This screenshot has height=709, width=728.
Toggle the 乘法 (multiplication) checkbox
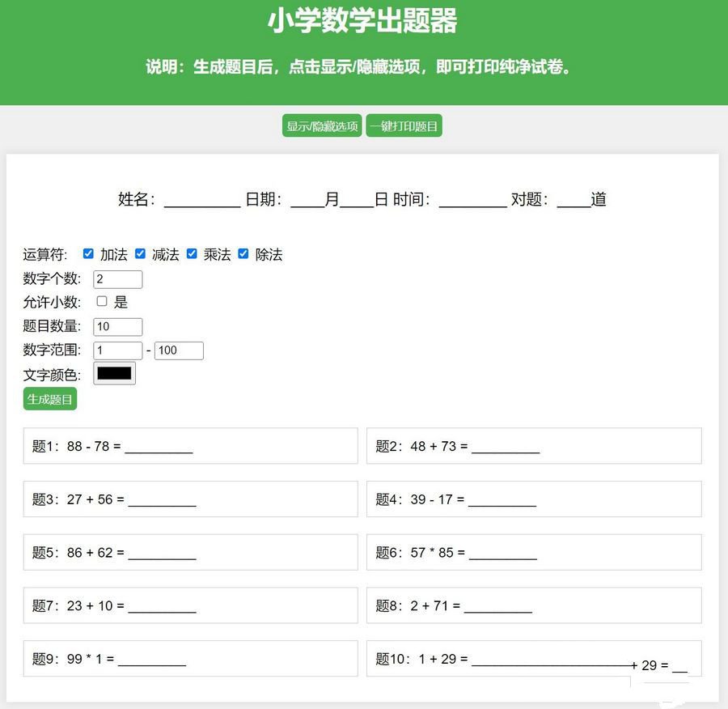click(192, 253)
